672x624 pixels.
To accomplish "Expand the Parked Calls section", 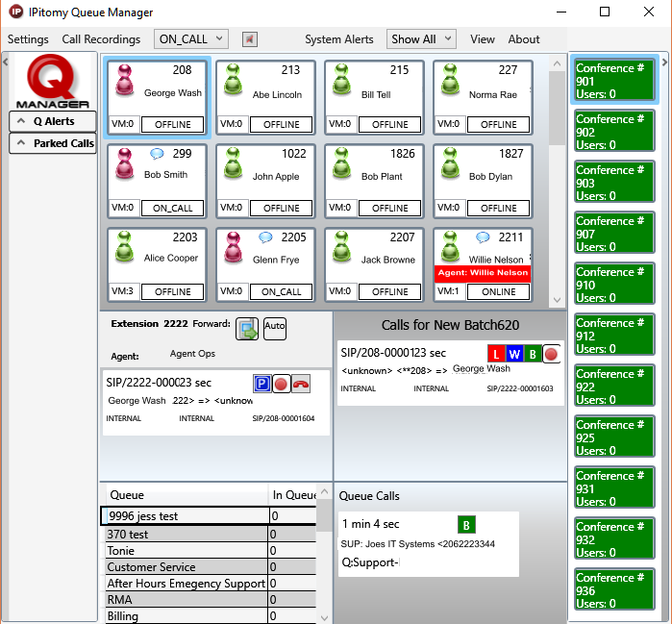I will coord(53,143).
